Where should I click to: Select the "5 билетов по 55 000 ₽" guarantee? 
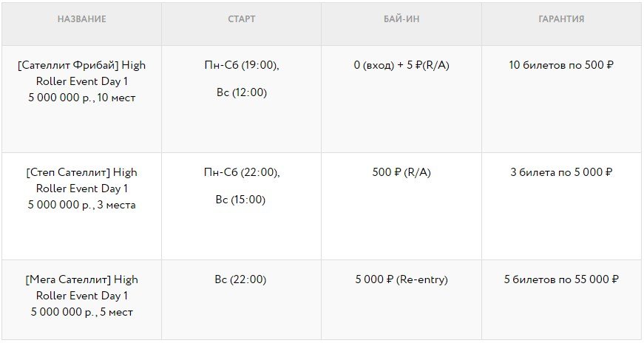[561, 279]
